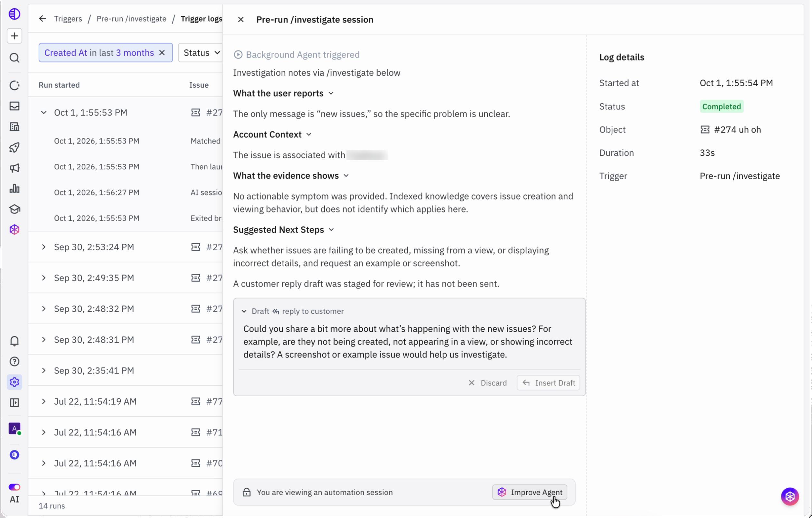Viewport: 812px width, 518px height.
Task: Click Insert Draft button
Action: point(548,383)
